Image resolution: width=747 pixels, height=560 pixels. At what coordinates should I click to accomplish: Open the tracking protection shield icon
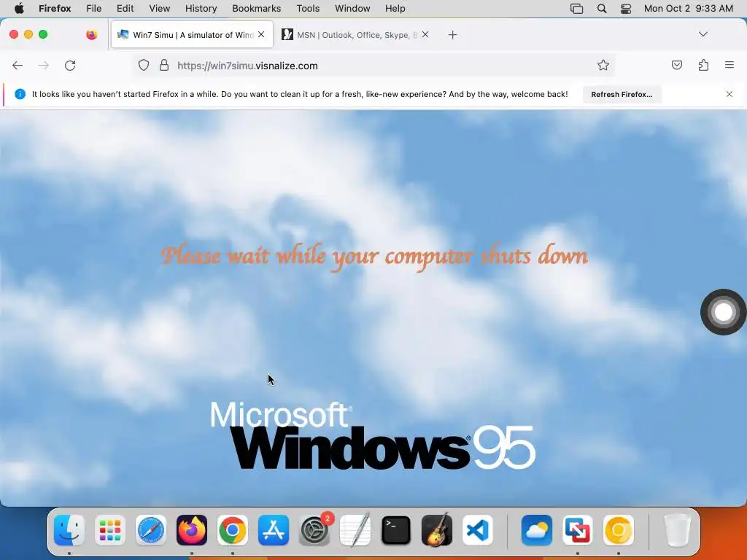pos(144,65)
